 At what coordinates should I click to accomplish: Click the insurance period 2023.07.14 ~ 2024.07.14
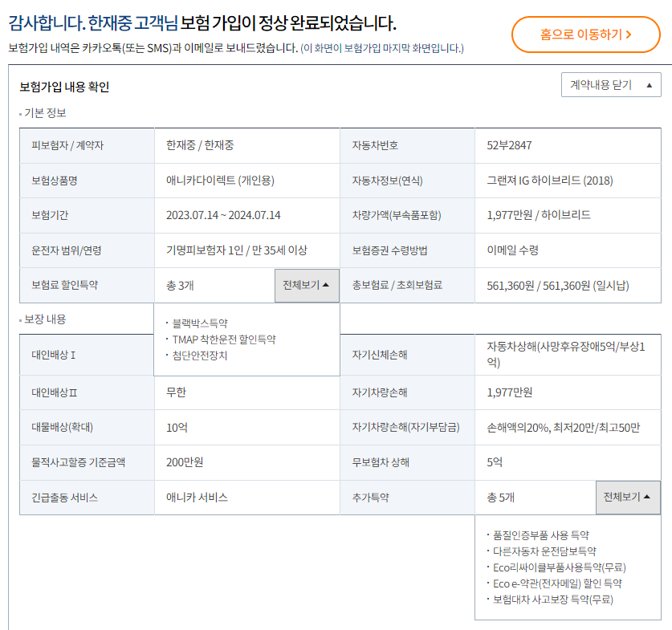coord(223,215)
